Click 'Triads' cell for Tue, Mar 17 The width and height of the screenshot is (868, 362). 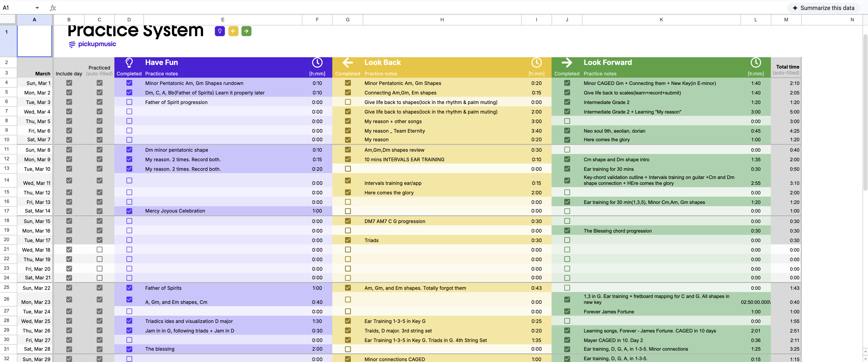coord(442,240)
